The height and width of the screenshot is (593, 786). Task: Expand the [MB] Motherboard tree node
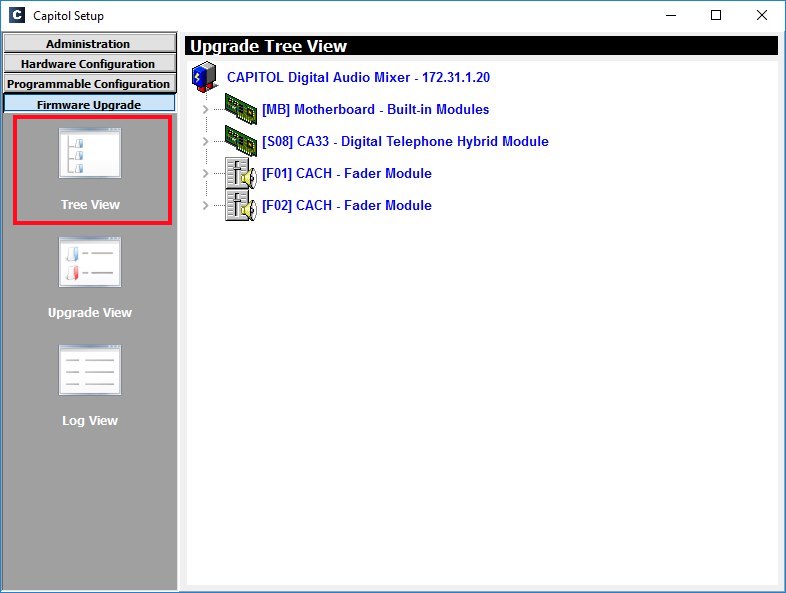(x=206, y=109)
